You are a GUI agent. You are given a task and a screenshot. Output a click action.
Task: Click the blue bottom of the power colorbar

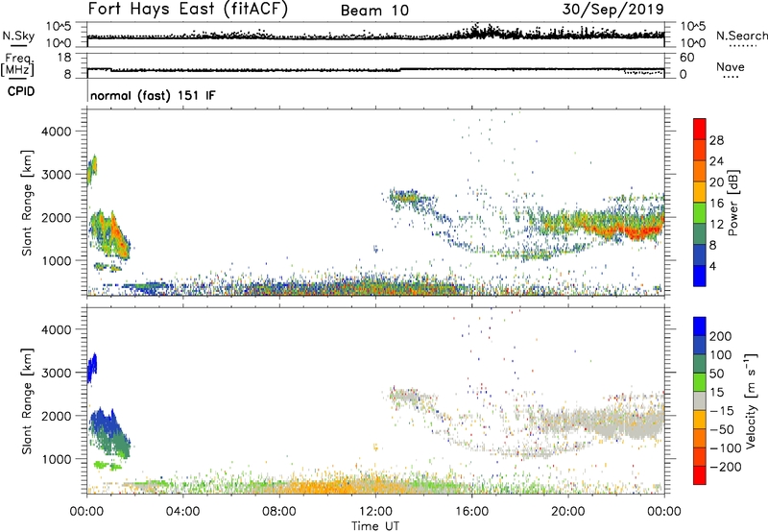pos(700,276)
